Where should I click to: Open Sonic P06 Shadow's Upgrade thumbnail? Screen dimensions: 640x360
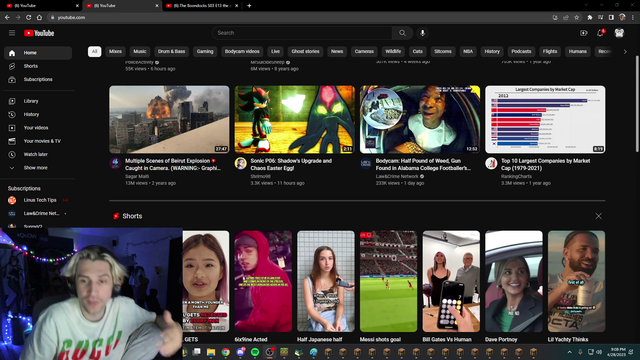pos(294,119)
